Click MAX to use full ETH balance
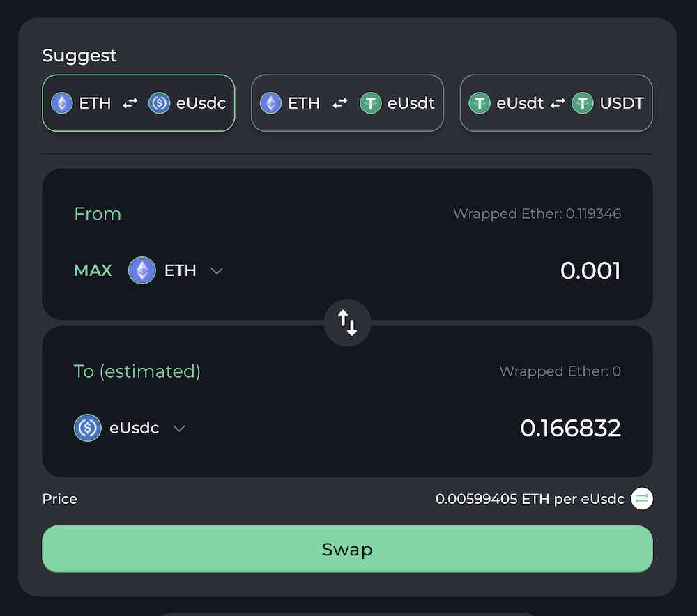The height and width of the screenshot is (616, 697). click(x=93, y=270)
